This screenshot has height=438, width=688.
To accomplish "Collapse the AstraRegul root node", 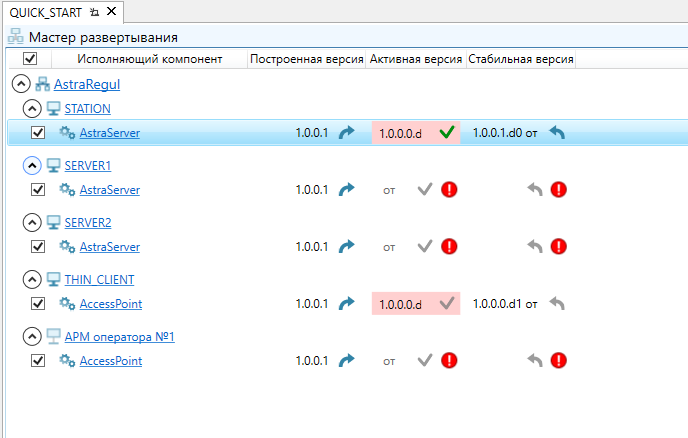I will tap(19, 84).
